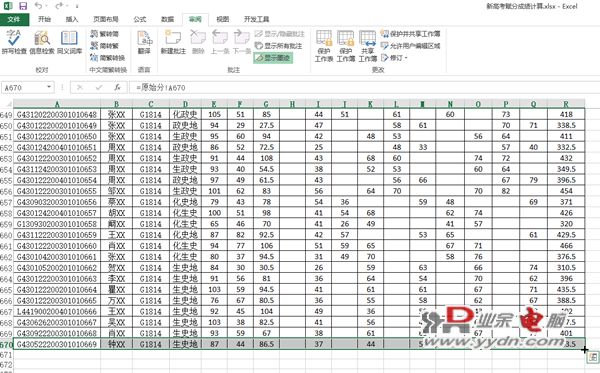Click name 邹XX in row 656
Screen dimensions: 600x373
pyautogui.click(x=116, y=191)
